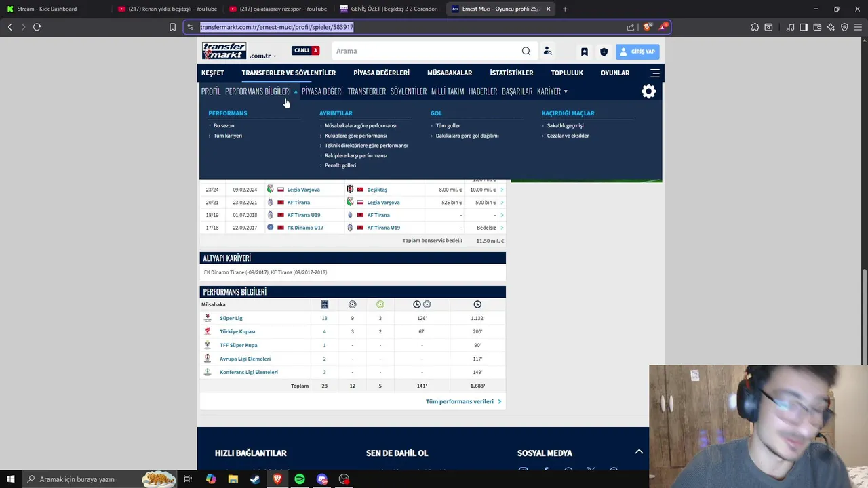Open Copilot from the taskbar
Screen dimensions: 868x488
[x=210, y=479]
